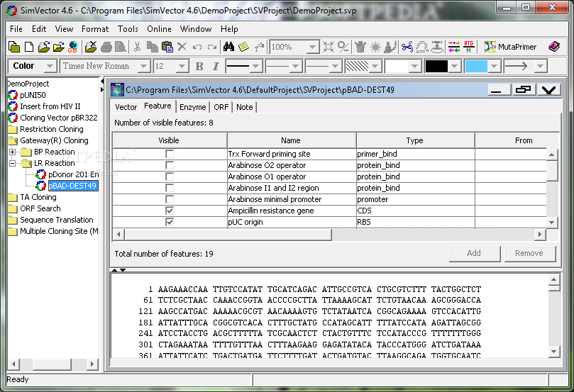Click the redo arrow icon
Viewport: 574px width, 392px height.
[212, 47]
